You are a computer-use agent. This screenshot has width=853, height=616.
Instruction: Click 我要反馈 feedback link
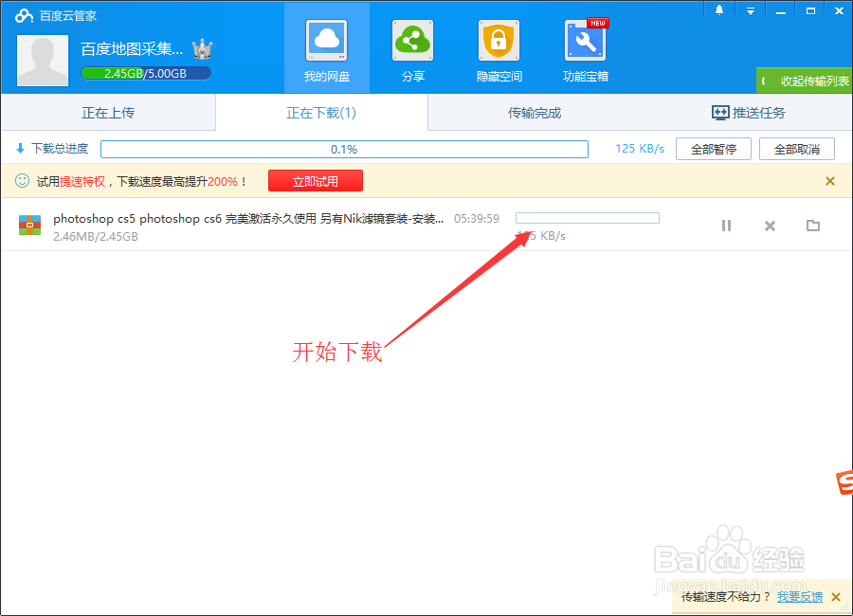[800, 597]
